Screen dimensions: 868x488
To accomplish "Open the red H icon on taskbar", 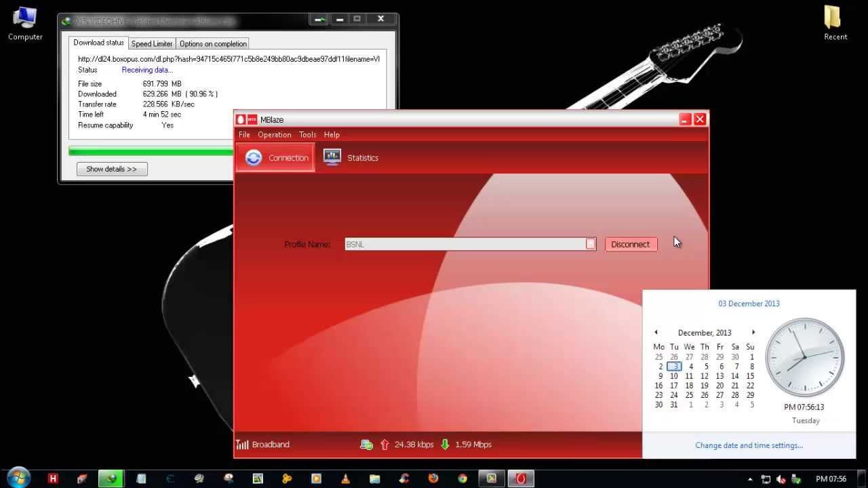I will (53, 479).
